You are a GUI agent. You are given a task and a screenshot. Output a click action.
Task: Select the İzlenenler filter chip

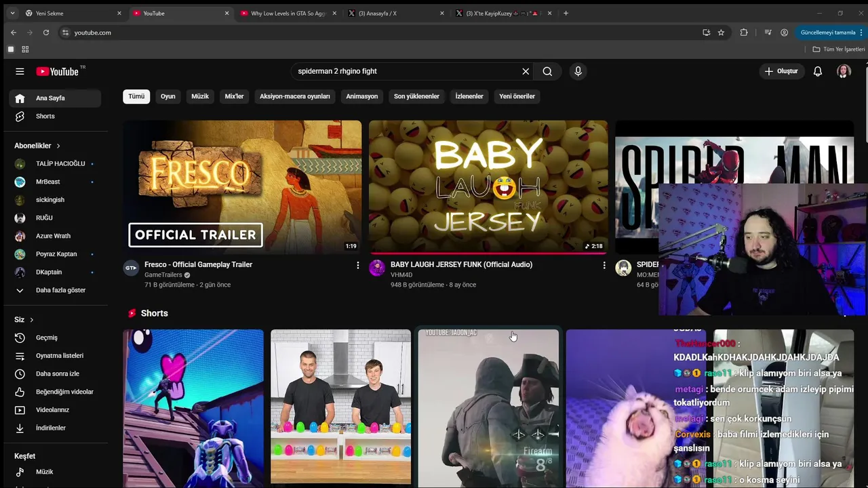click(x=469, y=96)
